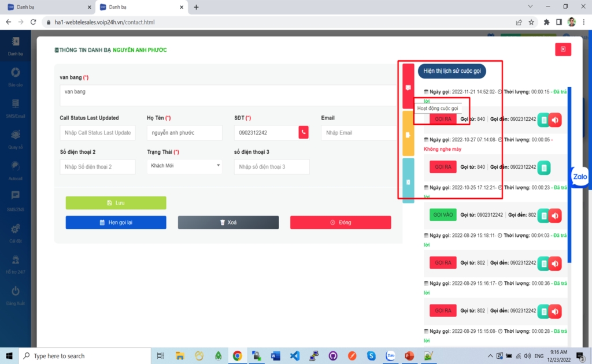Open Chrome from the Windows taskbar
Image resolution: width=592 pixels, height=364 pixels.
[237, 356]
